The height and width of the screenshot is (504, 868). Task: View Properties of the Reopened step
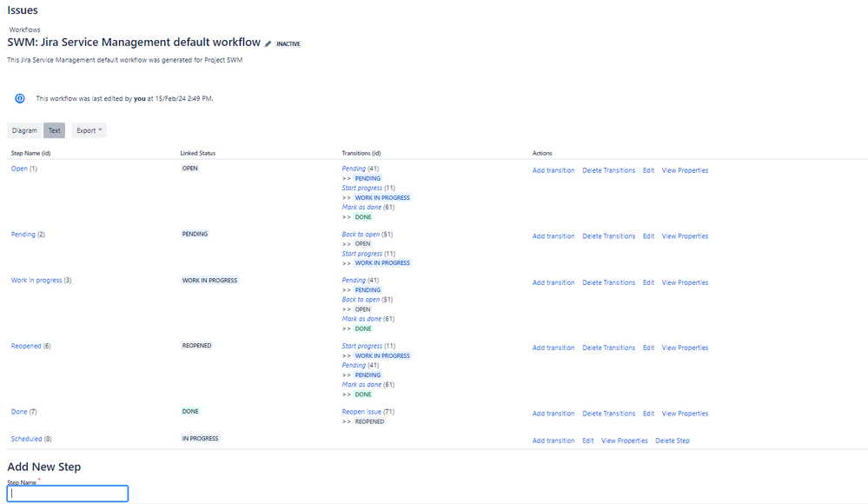(686, 348)
